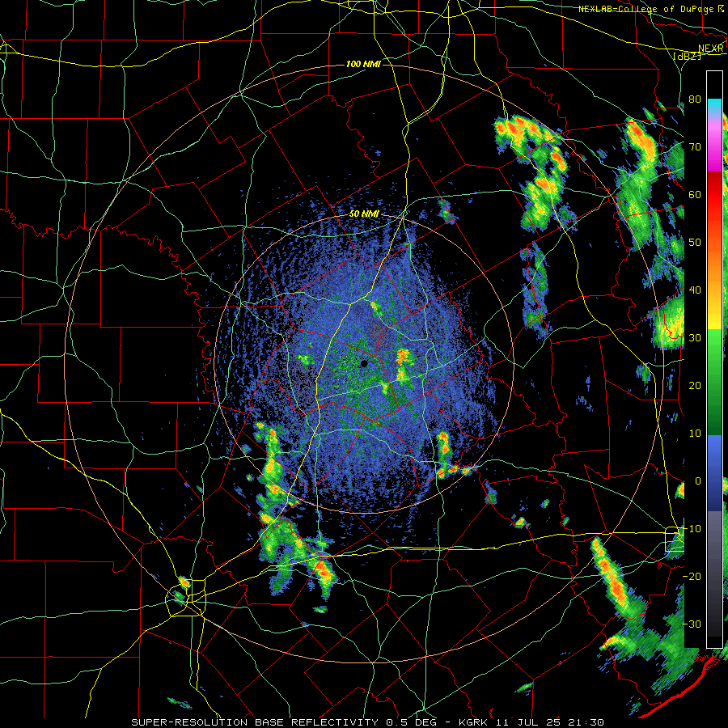Viewport: 728px width, 728px height.
Task: Click the "SUPER-RESOLUTION BASE REFLECTIVITY" caption text
Action: [255, 722]
